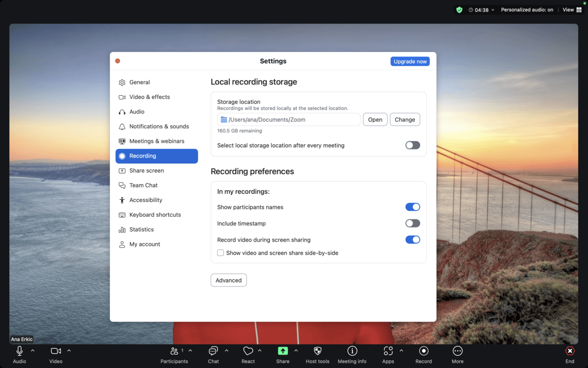The image size is (588, 368).
Task: Open Accessibility settings
Action: 157,200
